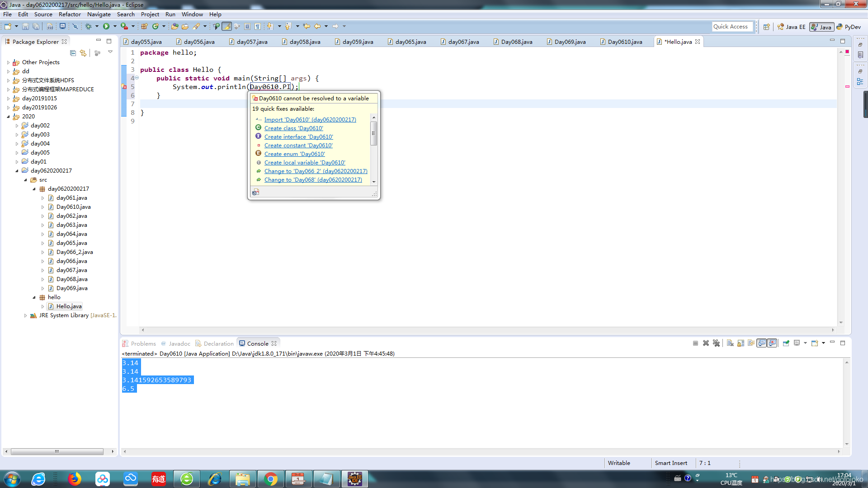The image size is (868, 488).
Task: Open Run button dropdown arrow
Action: (x=115, y=27)
